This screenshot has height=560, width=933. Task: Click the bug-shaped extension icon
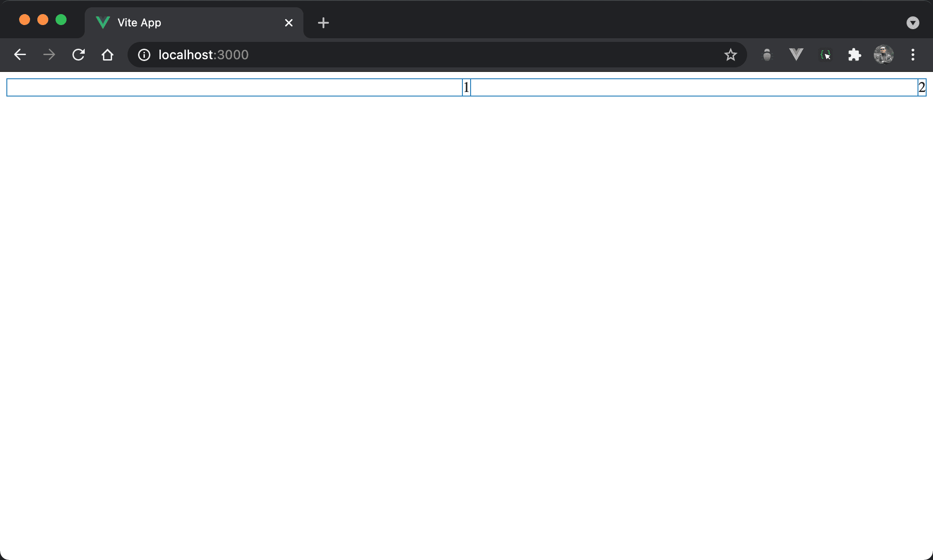point(767,55)
